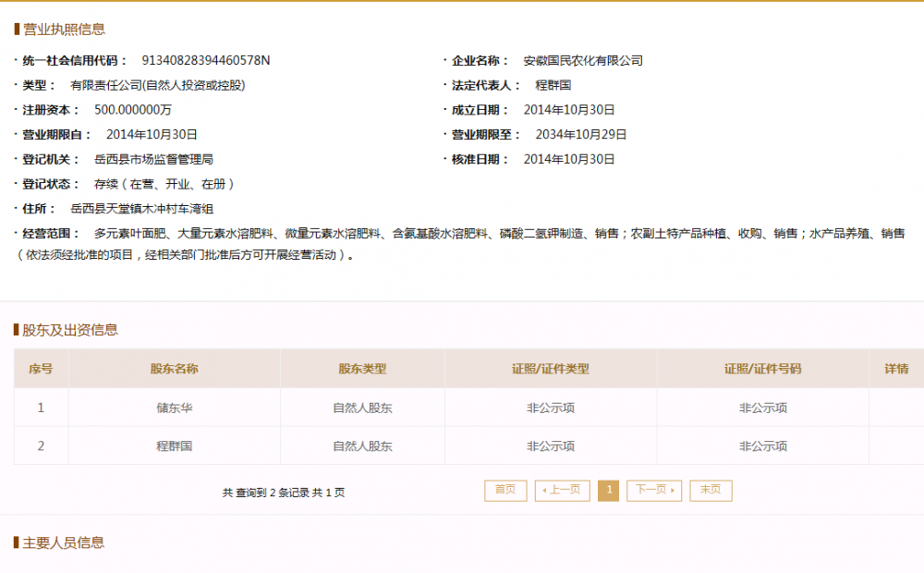Click the 股东名称 column header

[175, 369]
